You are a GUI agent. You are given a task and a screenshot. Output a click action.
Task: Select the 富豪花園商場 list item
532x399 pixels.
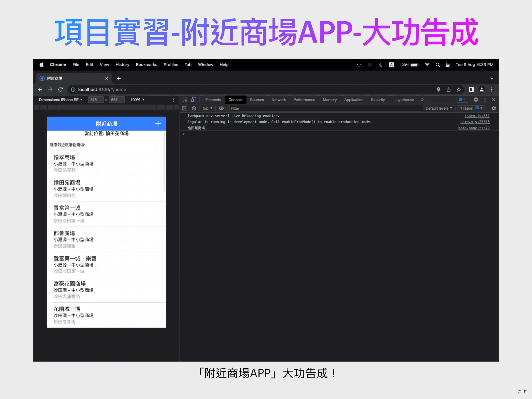point(107,290)
